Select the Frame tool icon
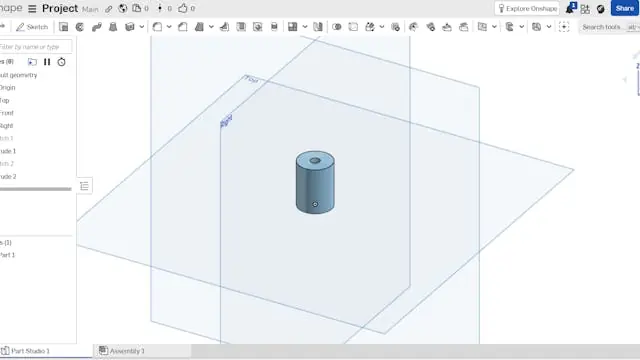This screenshot has height=360, width=640. (509, 27)
